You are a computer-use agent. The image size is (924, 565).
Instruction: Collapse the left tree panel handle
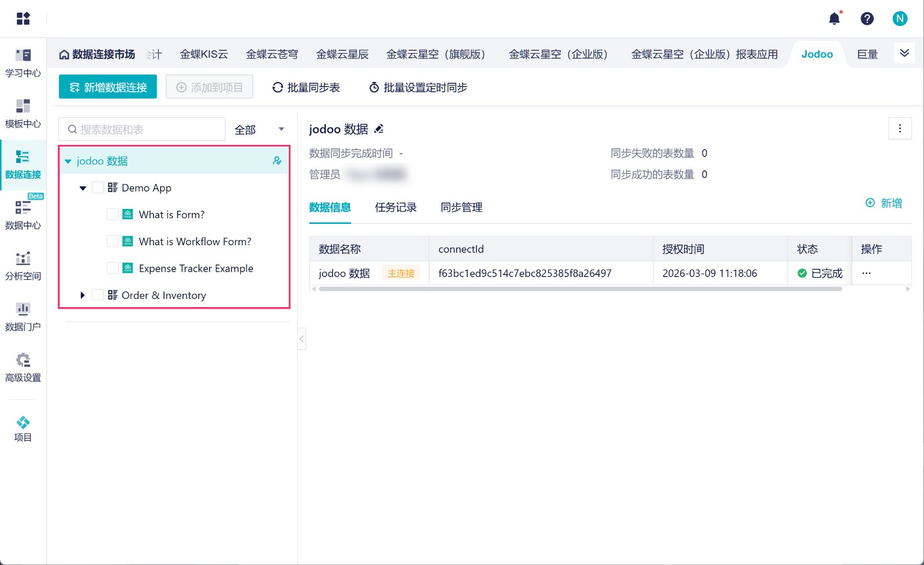[x=301, y=339]
